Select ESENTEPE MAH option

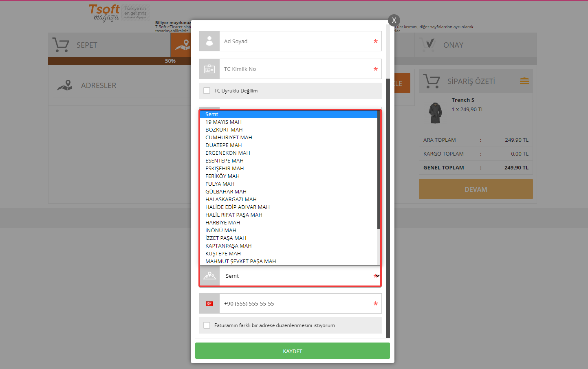click(289, 161)
